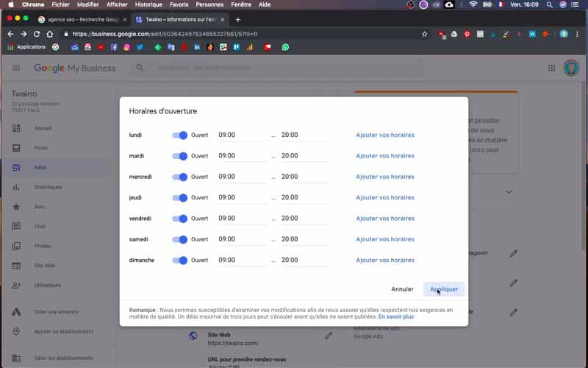This screenshot has width=588, height=368.
Task: Open the Applications bookmark shortcut
Action: [x=26, y=47]
